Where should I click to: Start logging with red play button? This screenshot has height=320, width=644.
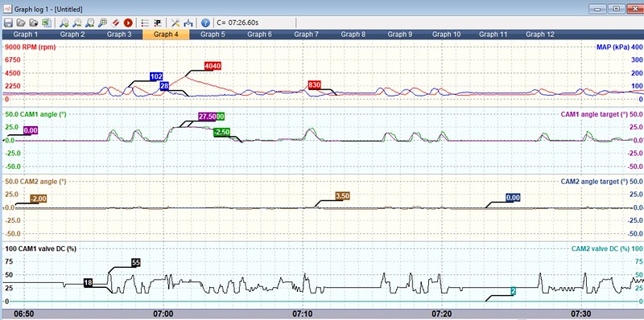coord(128,23)
